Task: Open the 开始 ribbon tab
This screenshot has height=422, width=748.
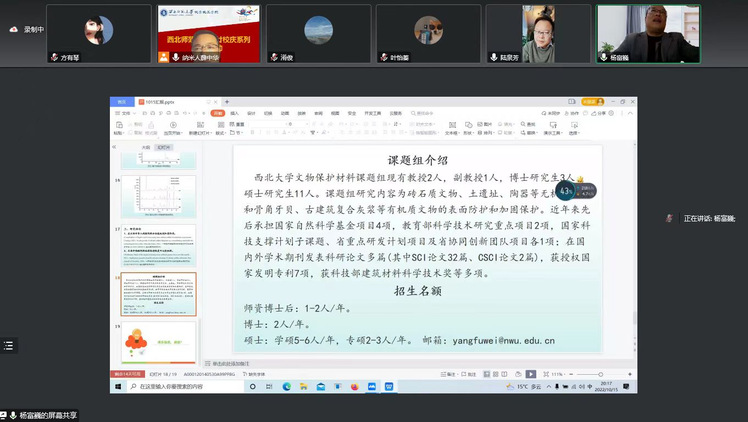Action: 218,113
